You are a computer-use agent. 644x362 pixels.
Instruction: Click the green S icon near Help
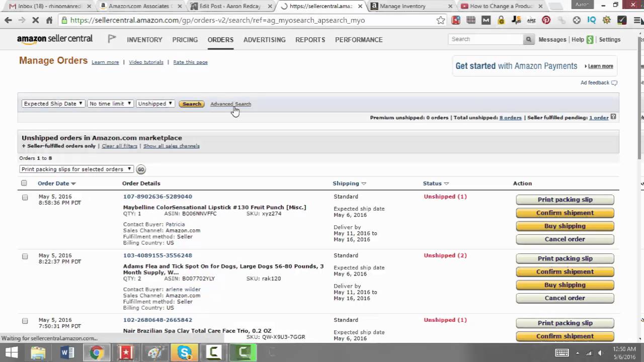(590, 39)
